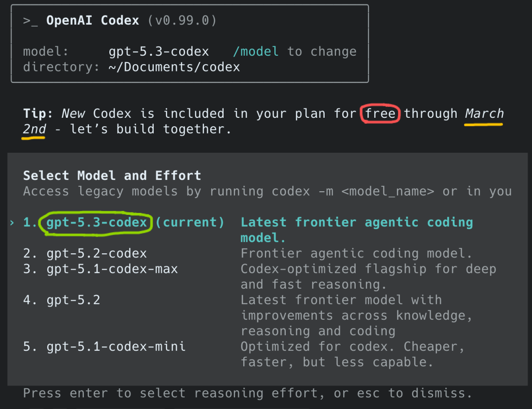The height and width of the screenshot is (409, 532).
Task: Click the Cheaper, faster, less capable description
Action: 353,354
